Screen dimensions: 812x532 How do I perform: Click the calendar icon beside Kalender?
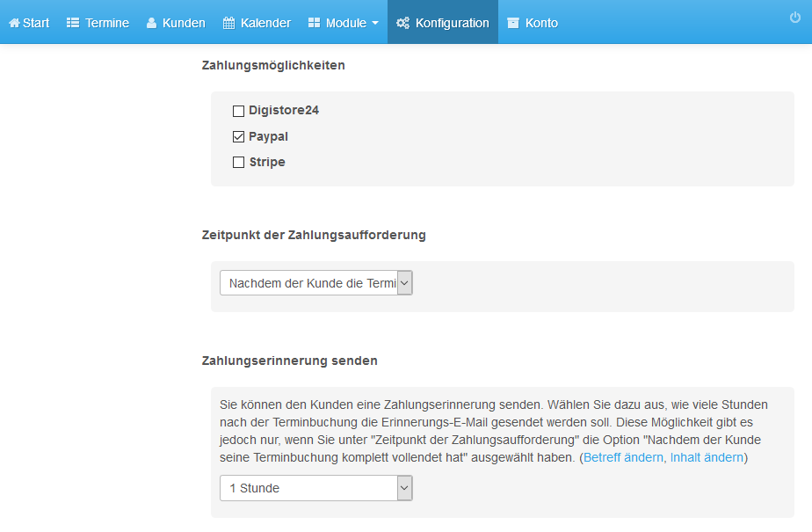coord(228,23)
